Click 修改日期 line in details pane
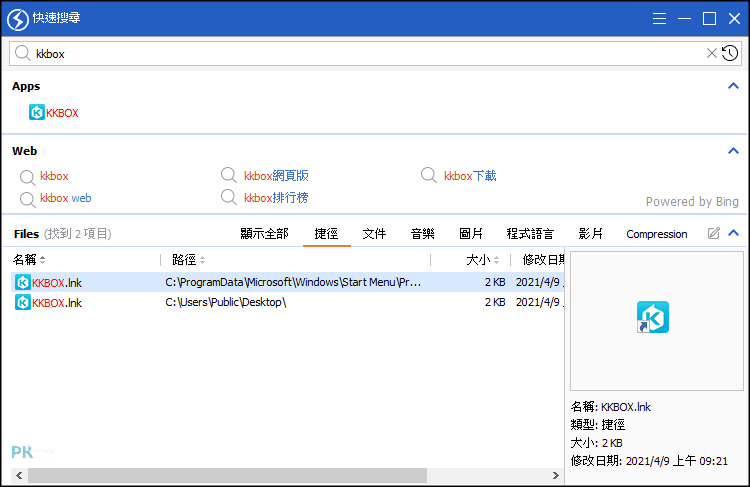The image size is (750, 487). point(649,461)
